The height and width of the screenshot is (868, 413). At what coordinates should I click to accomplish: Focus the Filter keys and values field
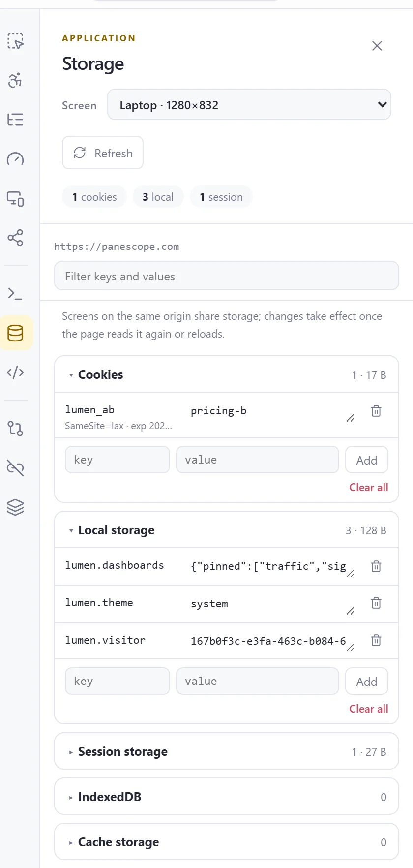pos(227,276)
